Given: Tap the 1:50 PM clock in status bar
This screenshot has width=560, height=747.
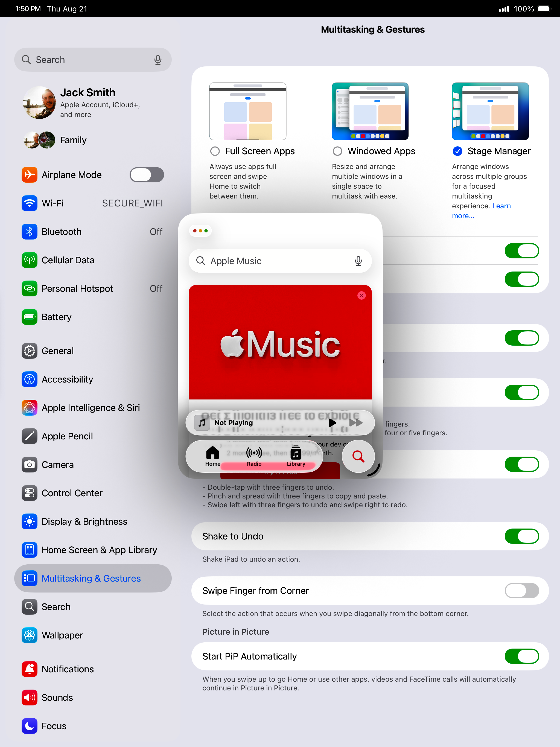Looking at the screenshot, I should click(x=28, y=9).
